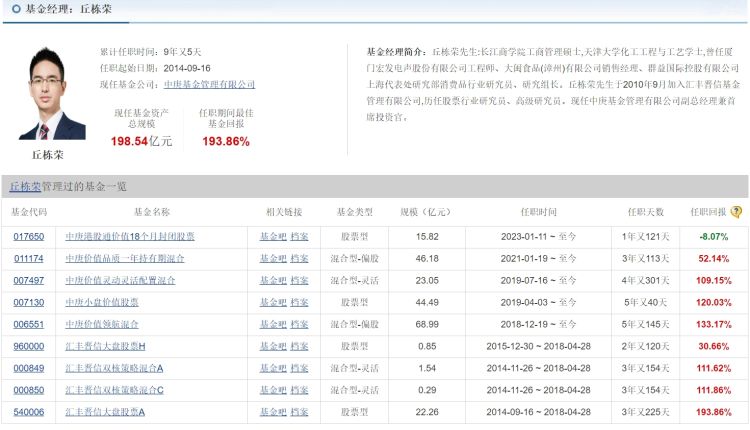Image resolution: width=750 pixels, height=430 pixels.
Task: Click the 68.99 scale value
Action: [x=427, y=324]
